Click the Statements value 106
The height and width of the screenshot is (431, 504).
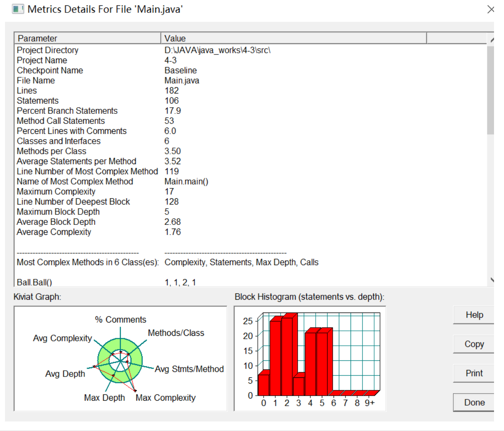coord(171,101)
